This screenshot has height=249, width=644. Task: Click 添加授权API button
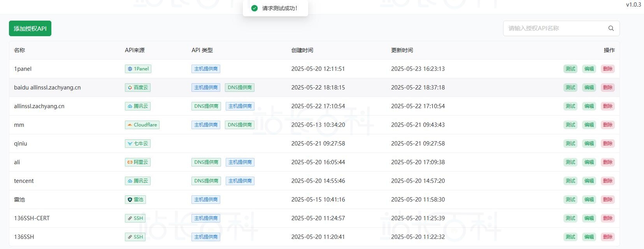coord(30,28)
